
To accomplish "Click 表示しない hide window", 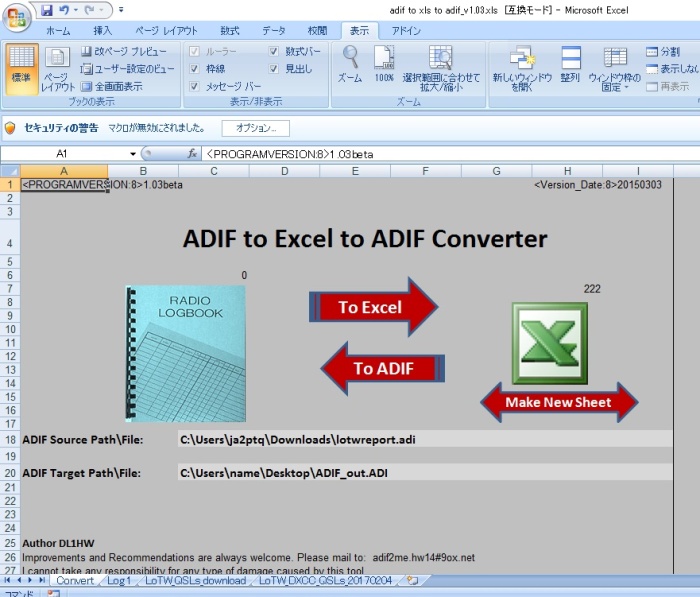I will pos(672,69).
